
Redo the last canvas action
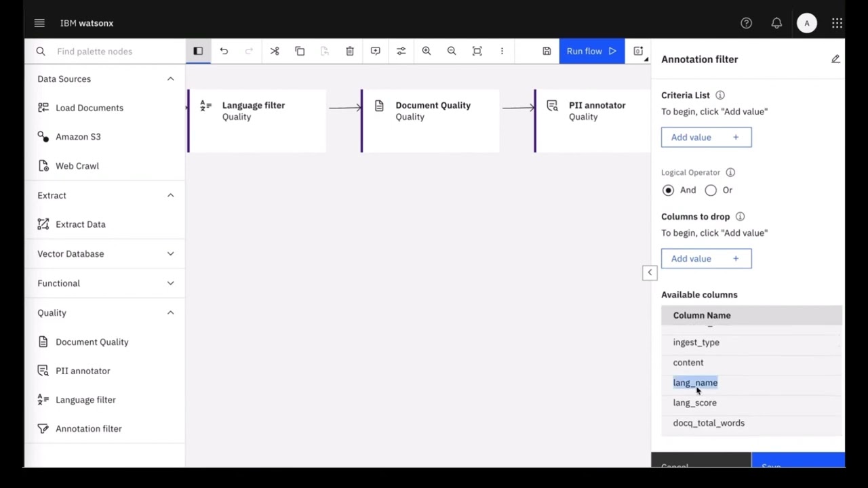pyautogui.click(x=249, y=51)
